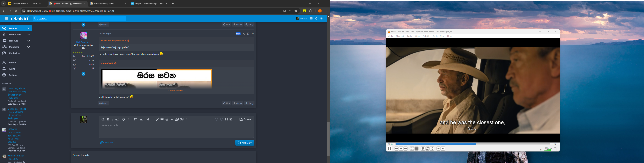The height and width of the screenshot is (163, 644).
Task: Pause playback in VLC media player
Action: tap(390, 149)
